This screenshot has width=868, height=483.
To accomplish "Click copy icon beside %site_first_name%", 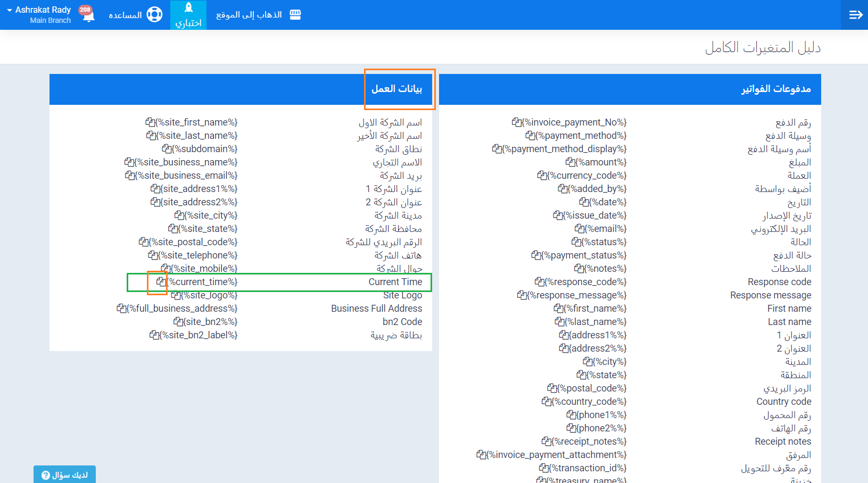I will point(150,122).
